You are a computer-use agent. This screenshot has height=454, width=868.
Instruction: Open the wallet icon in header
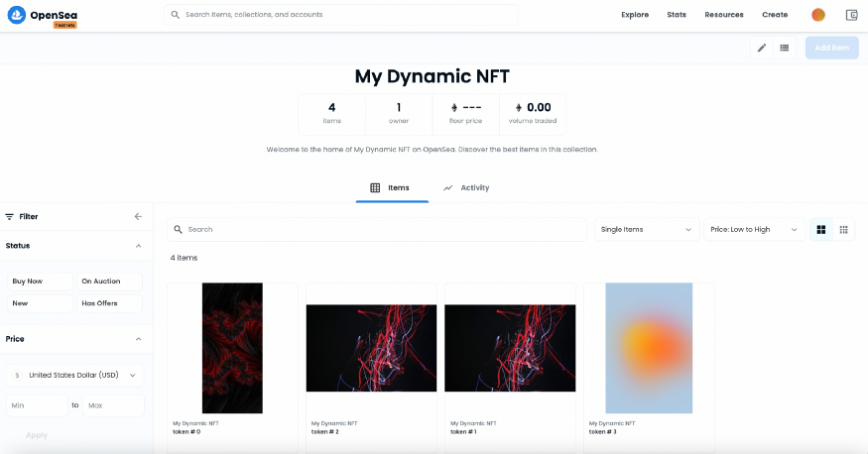tap(851, 15)
